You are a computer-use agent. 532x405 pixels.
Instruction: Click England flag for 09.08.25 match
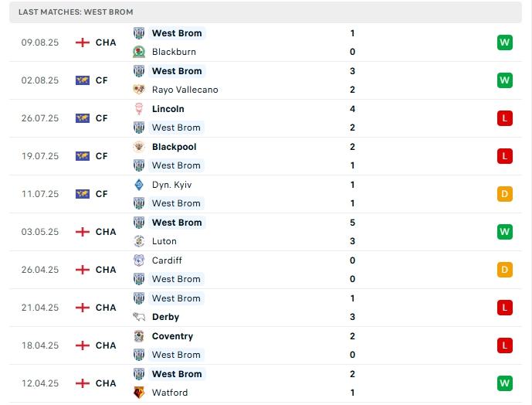point(83,43)
